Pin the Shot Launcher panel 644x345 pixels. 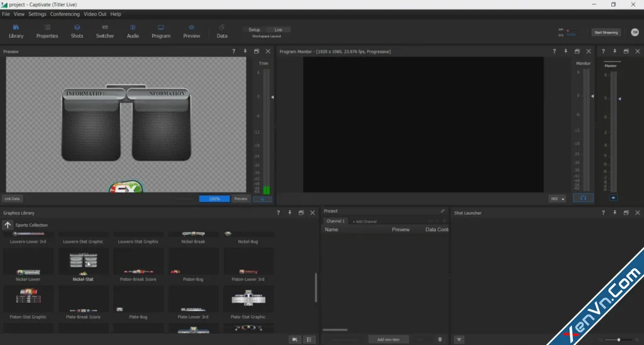tap(615, 213)
